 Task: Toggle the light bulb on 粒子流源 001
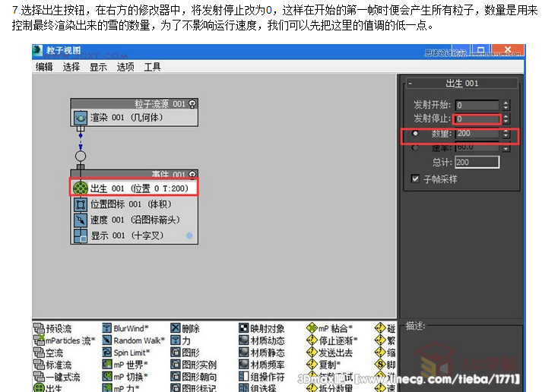coord(192,103)
